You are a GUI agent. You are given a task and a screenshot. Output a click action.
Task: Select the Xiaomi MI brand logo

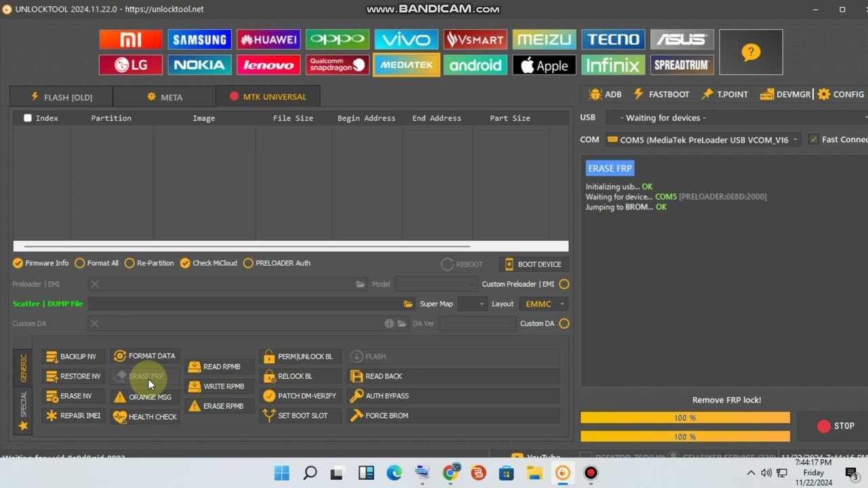point(131,39)
